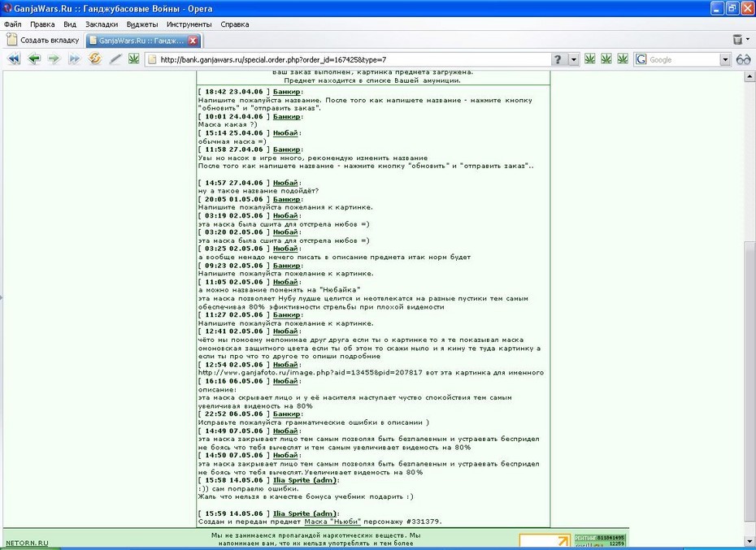Viewport: 756px width, 550px height.
Task: Click the URL address input field
Action: click(354, 60)
